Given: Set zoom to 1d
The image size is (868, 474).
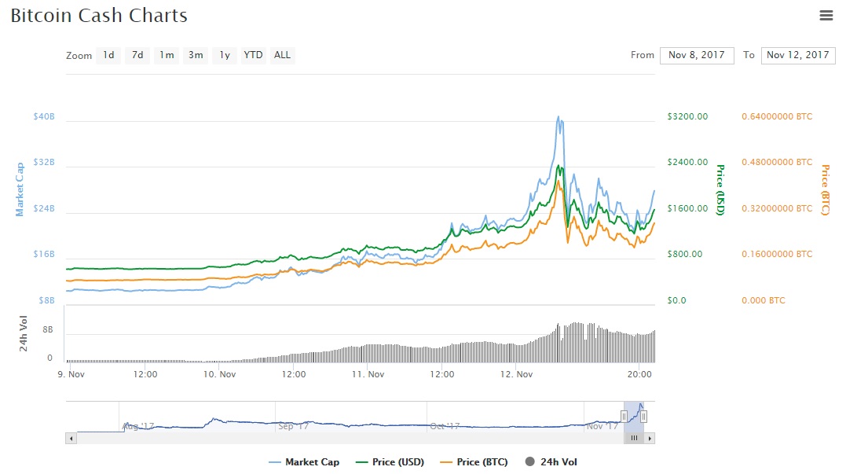Looking at the screenshot, I should click(x=108, y=55).
